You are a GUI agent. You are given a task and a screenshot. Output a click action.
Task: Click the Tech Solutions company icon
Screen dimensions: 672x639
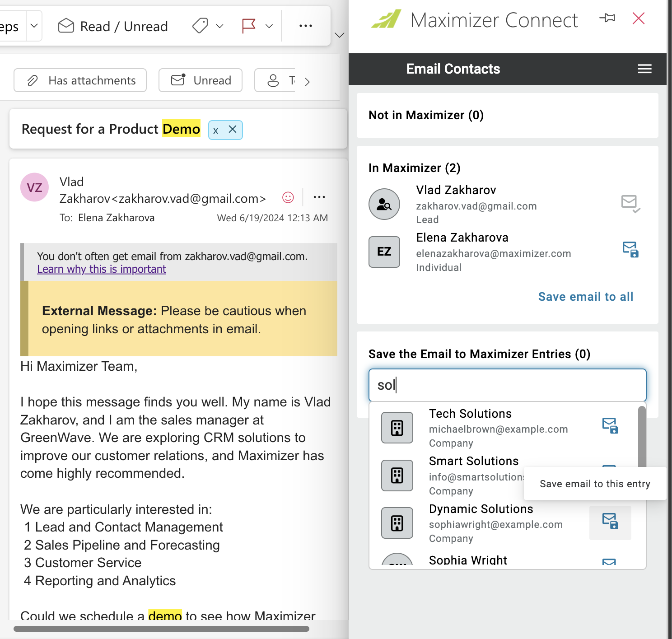(x=397, y=428)
